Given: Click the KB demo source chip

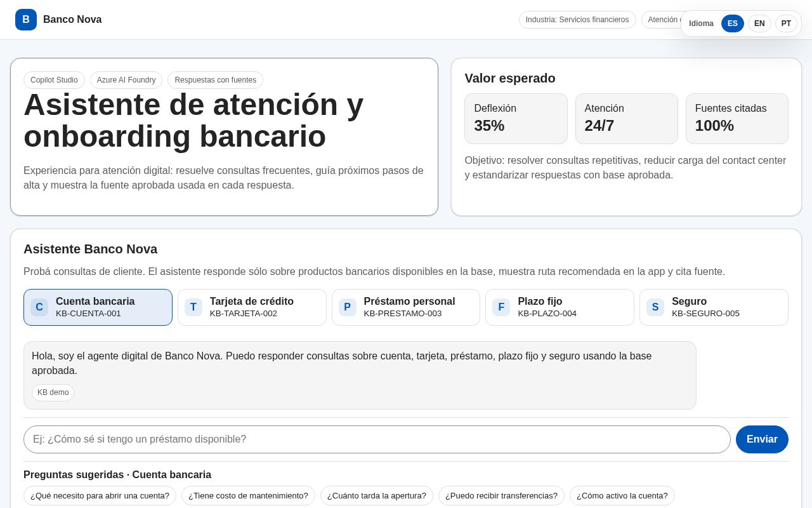Looking at the screenshot, I should pos(53,392).
